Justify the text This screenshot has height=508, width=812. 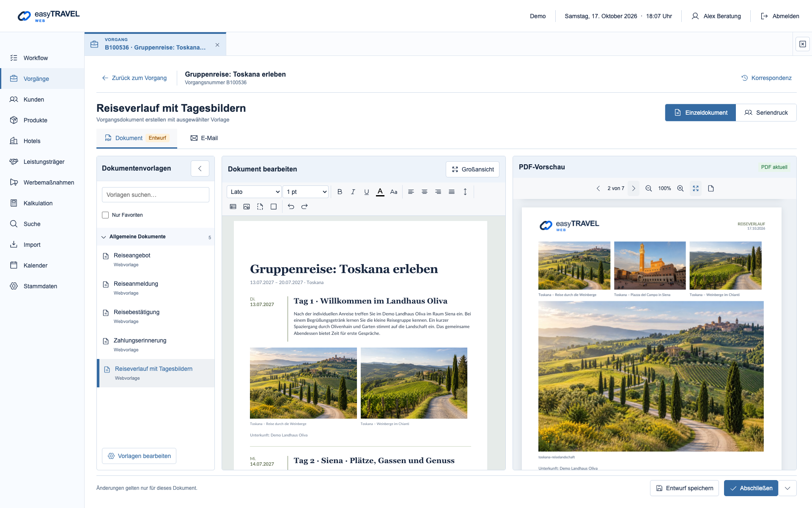452,192
